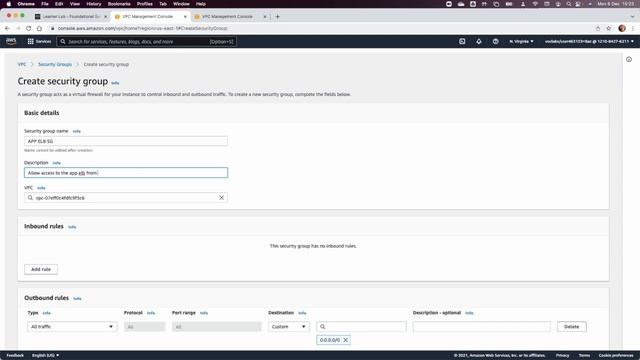Open macOS Spotlight search icon

point(569,4)
